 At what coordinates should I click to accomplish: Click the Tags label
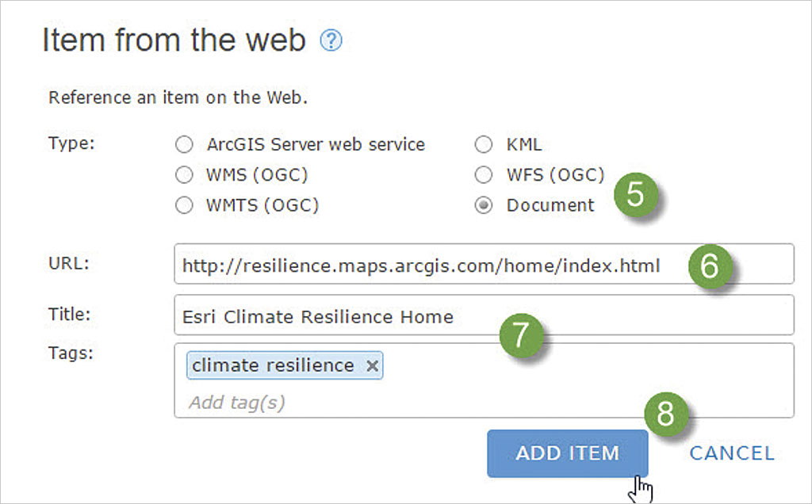(71, 353)
